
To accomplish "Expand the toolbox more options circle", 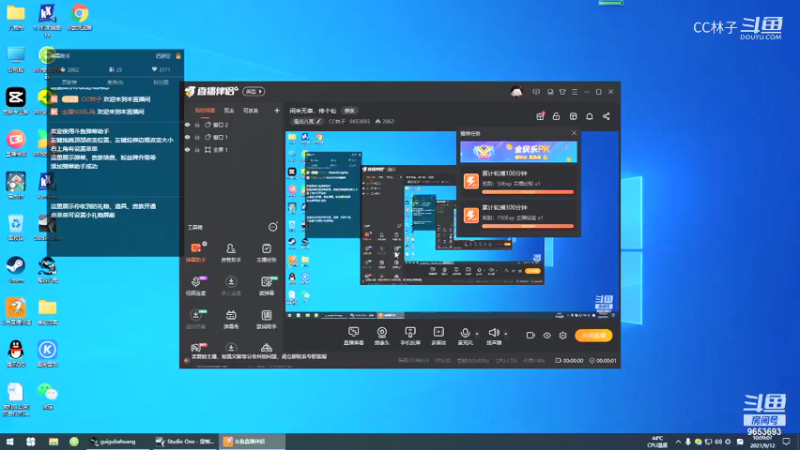I will click(273, 227).
